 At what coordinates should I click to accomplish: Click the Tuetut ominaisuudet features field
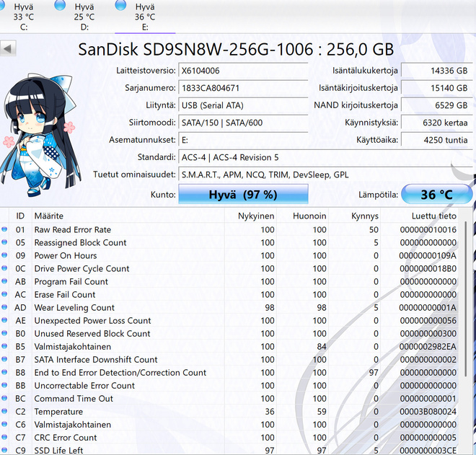(x=325, y=175)
